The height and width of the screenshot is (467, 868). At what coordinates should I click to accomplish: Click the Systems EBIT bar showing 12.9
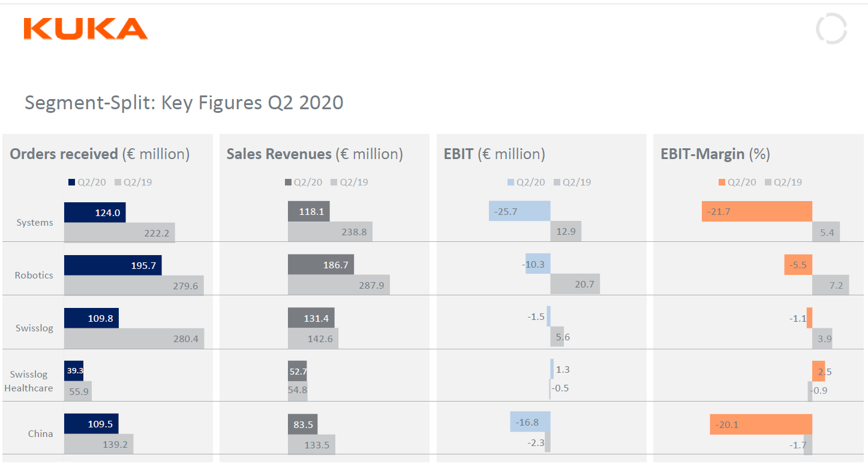[x=566, y=231]
